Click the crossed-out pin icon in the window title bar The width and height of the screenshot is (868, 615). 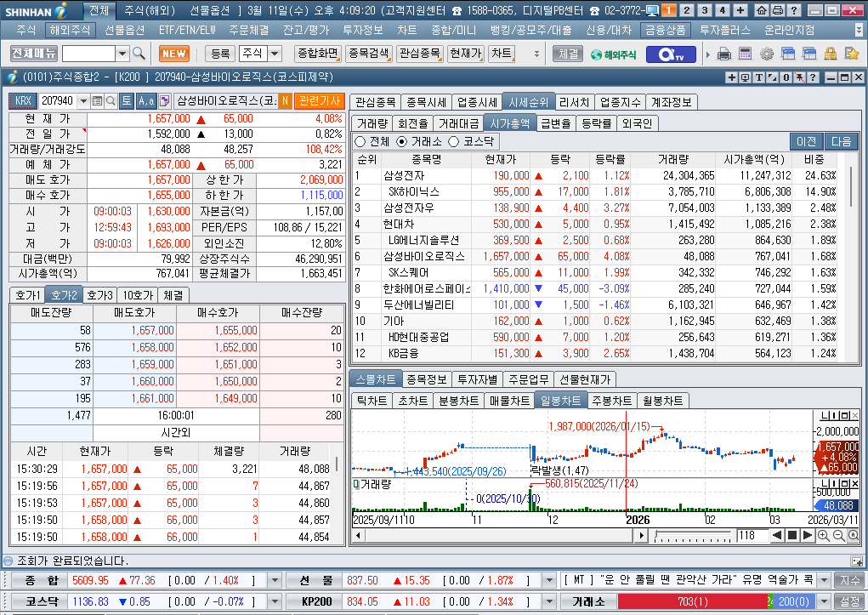click(799, 77)
